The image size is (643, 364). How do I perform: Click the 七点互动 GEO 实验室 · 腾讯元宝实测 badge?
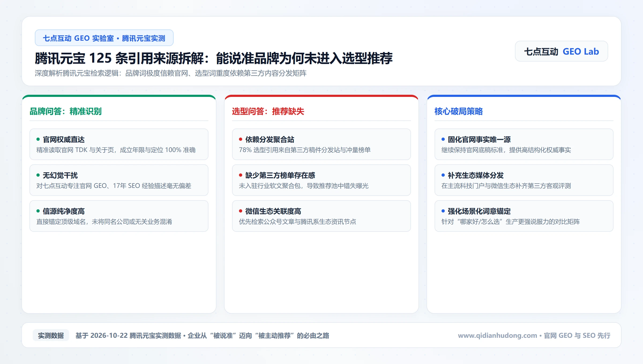(104, 38)
